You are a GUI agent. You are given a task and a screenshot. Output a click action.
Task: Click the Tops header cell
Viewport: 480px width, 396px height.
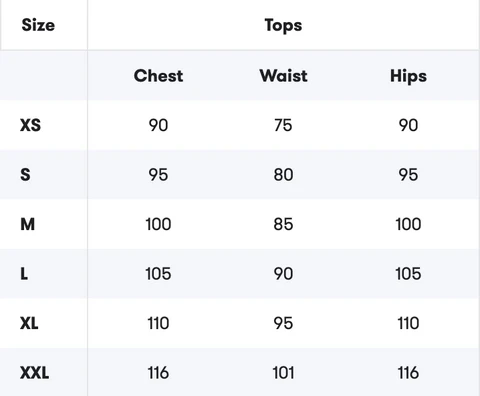[283, 26]
